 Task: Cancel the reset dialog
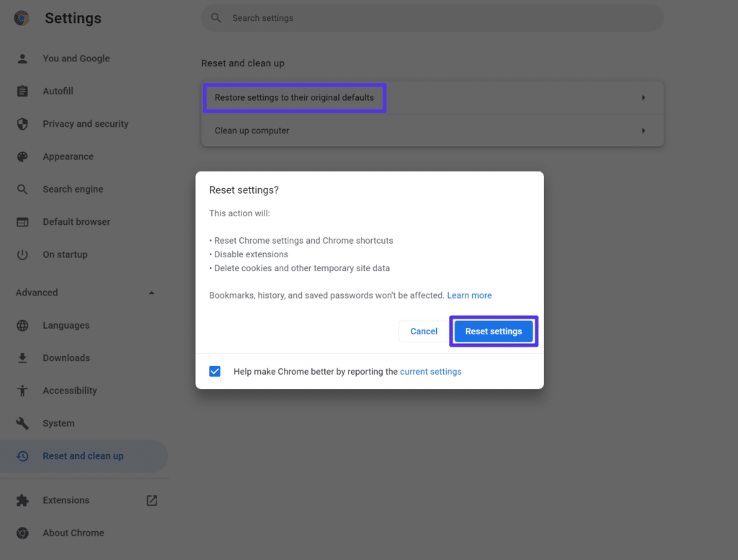coord(423,331)
